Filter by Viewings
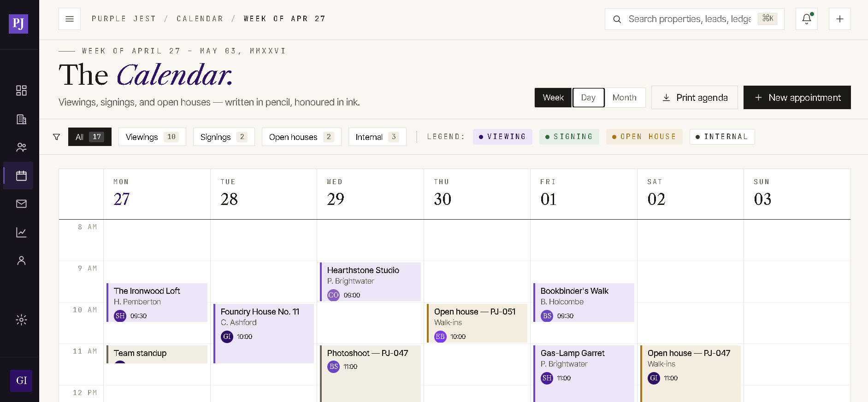Screen dimensions: 868x402 152,137
